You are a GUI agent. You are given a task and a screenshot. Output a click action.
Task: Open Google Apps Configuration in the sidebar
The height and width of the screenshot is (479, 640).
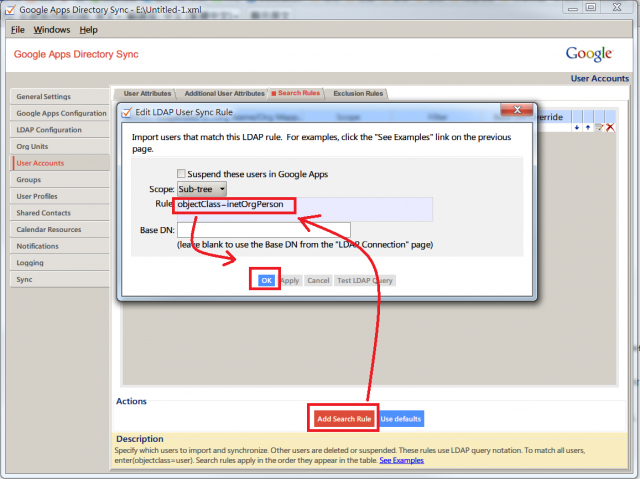[60, 113]
